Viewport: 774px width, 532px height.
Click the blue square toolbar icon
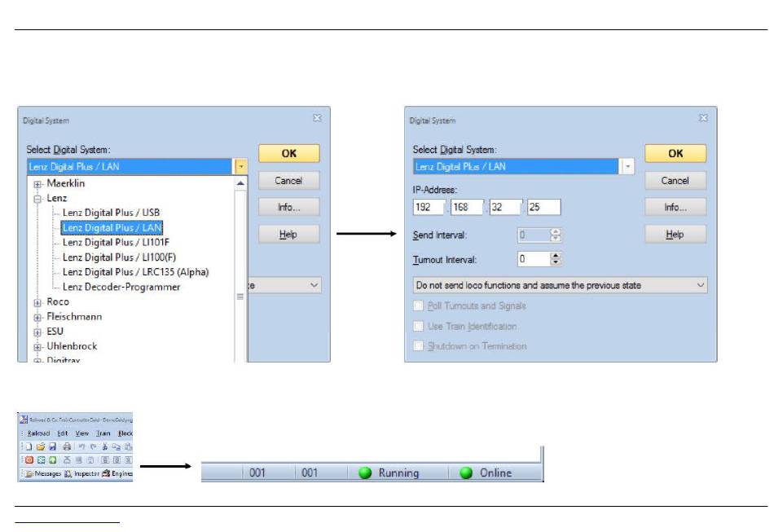(41, 460)
